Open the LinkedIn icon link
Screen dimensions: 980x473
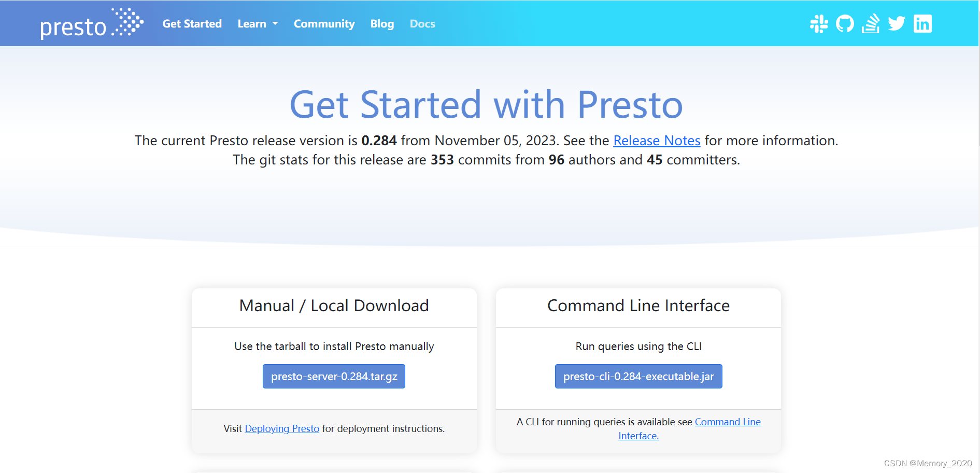[922, 24]
